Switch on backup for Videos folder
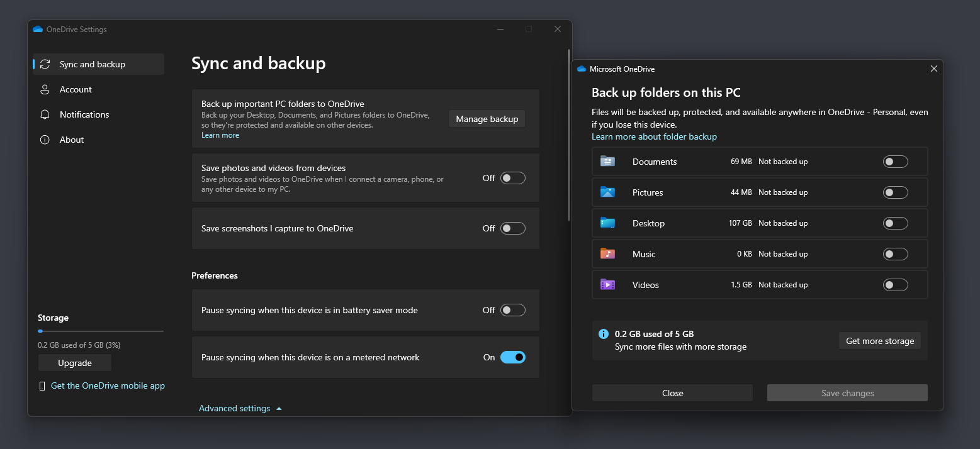The width and height of the screenshot is (980, 449). (896, 285)
